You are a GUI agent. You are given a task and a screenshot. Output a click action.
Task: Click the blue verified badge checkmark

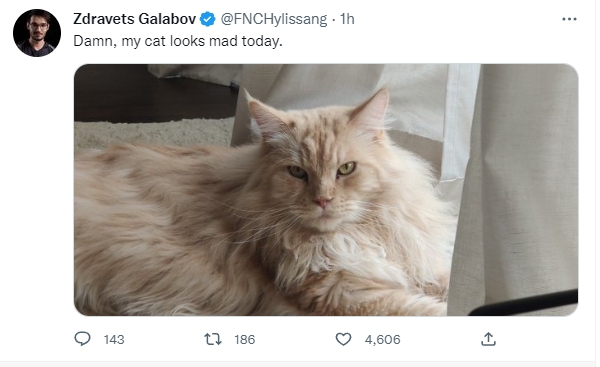[208, 19]
